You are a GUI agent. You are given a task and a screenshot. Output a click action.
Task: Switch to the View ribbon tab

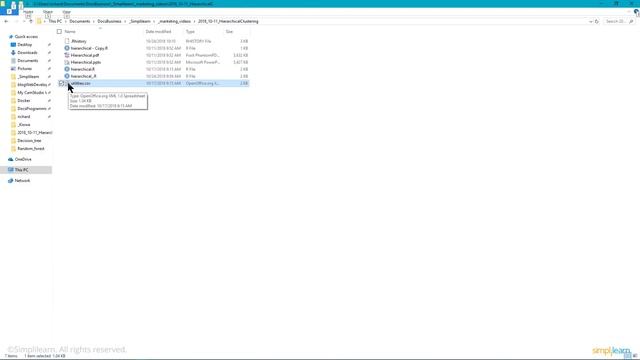(67, 12)
